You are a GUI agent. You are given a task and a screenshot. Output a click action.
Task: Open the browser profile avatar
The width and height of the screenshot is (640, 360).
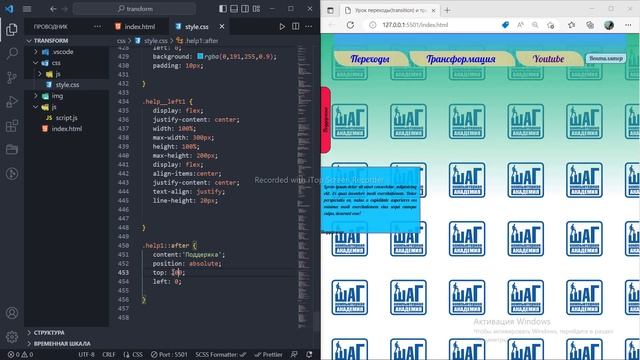tap(609, 25)
